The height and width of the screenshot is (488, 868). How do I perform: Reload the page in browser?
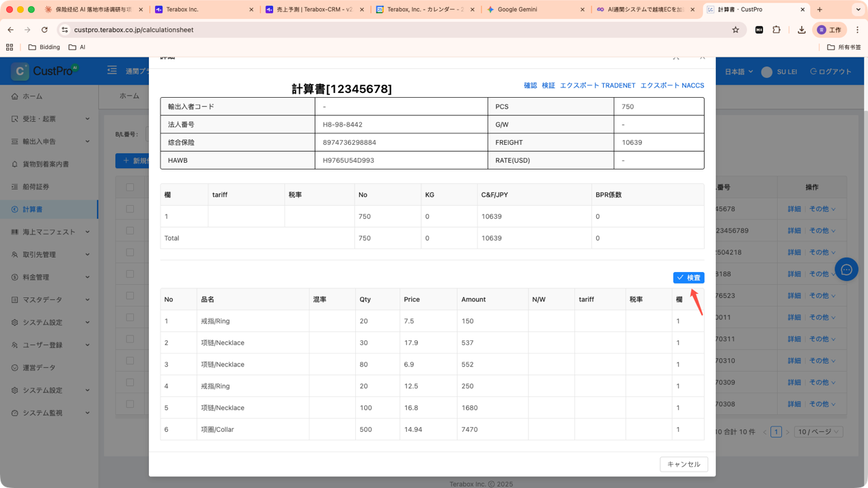tap(44, 30)
